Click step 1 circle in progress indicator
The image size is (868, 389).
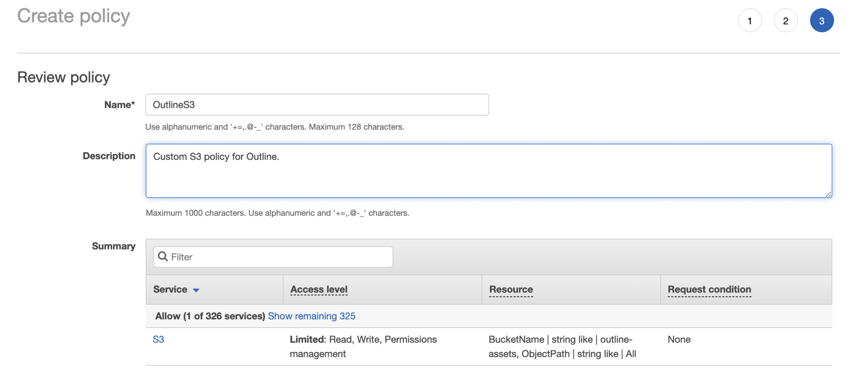coord(750,20)
